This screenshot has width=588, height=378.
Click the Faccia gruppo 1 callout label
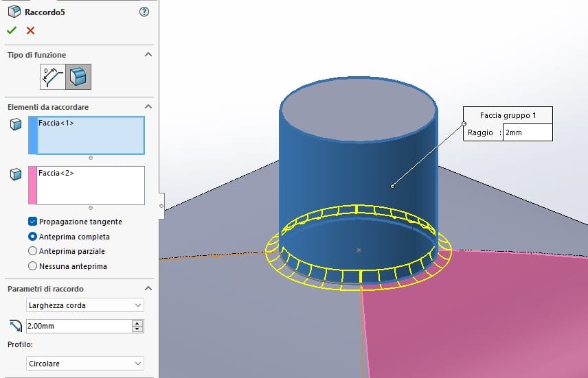pyautogui.click(x=508, y=115)
